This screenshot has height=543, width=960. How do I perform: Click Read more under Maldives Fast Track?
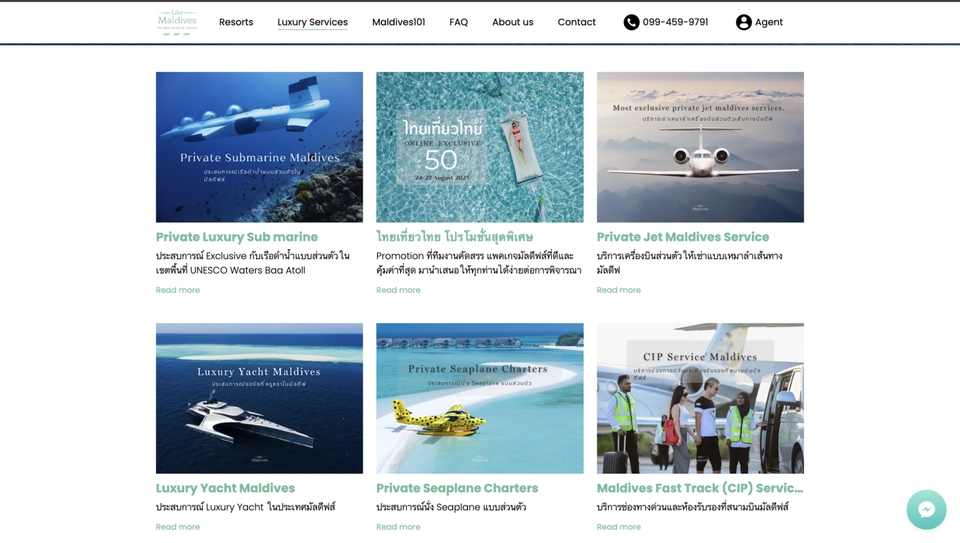(618, 527)
